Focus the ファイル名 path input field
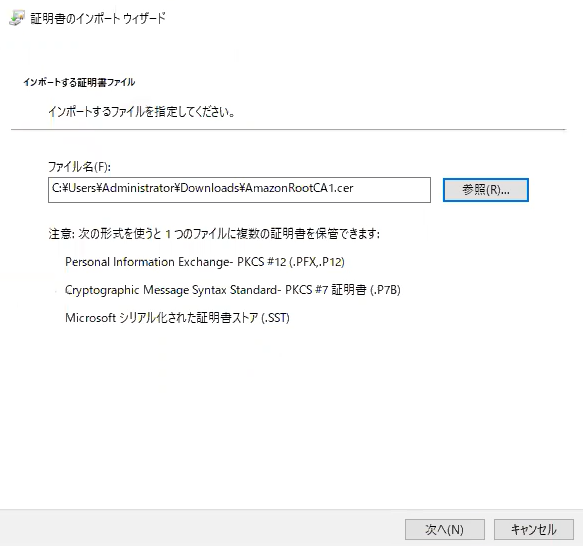This screenshot has width=583, height=546. tap(239, 190)
